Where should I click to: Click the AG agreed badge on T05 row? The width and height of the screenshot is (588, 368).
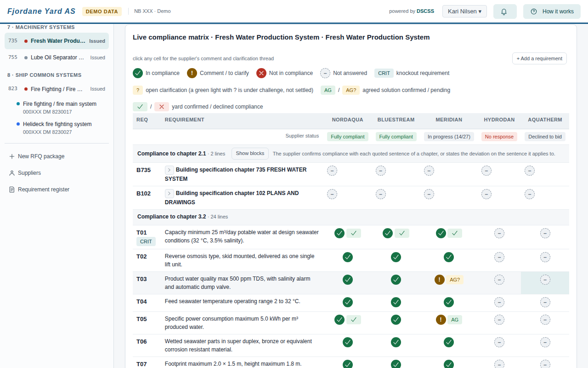click(455, 320)
